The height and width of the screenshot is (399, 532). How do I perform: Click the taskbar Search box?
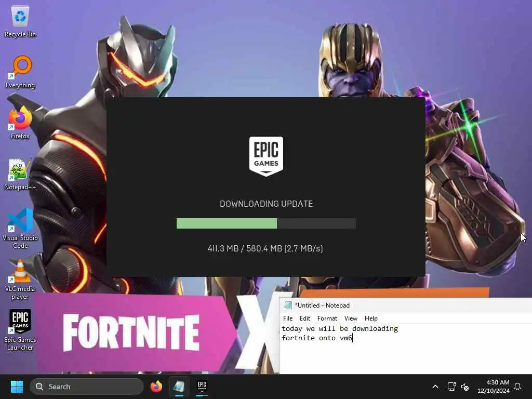click(87, 387)
